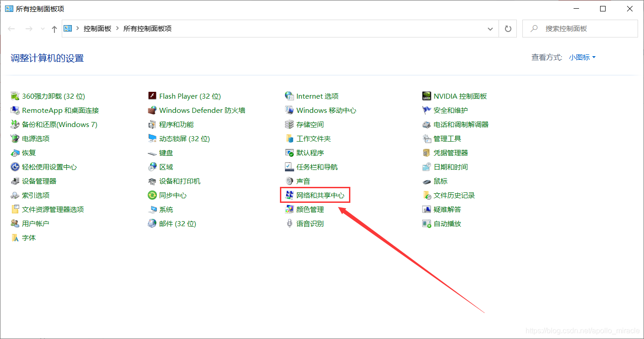Click the 所有控制面板项 breadcrumb segment
This screenshot has height=339, width=644.
(x=147, y=28)
